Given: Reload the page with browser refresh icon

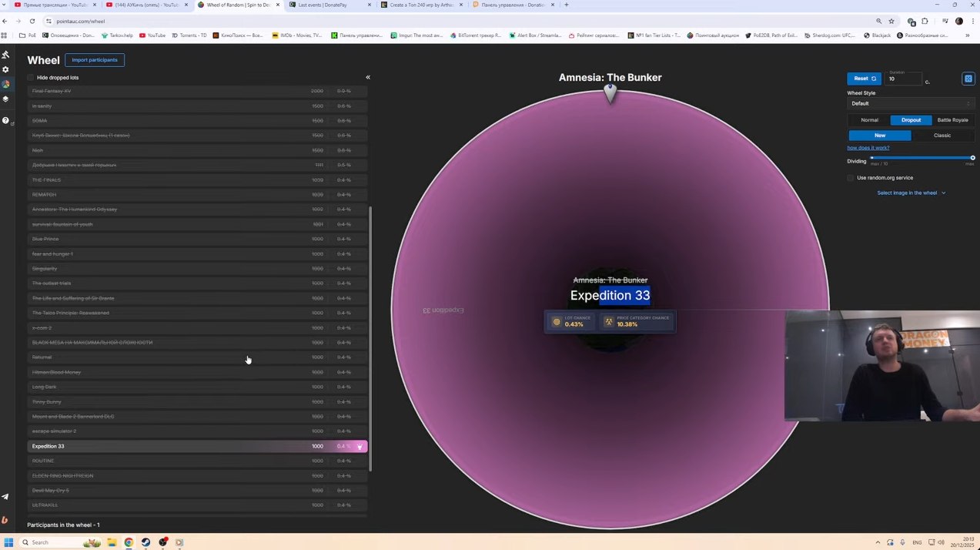Looking at the screenshot, I should [x=32, y=21].
